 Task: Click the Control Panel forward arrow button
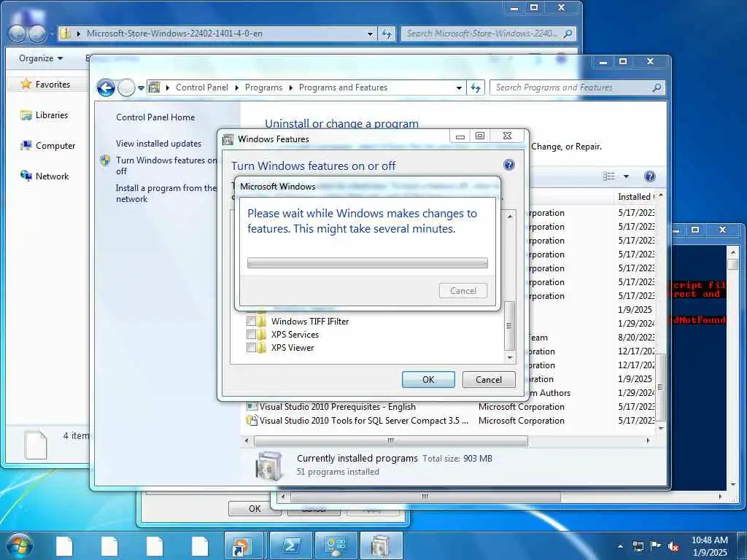point(126,87)
